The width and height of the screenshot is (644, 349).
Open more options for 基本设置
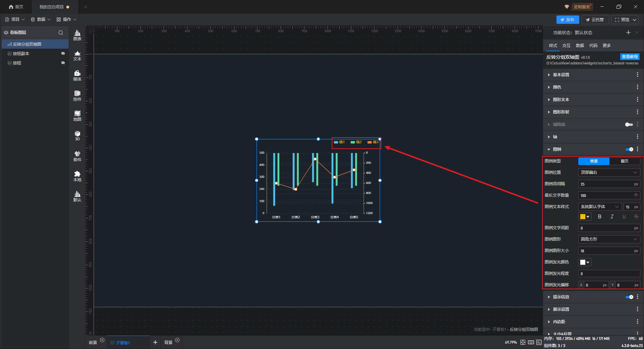pyautogui.click(x=637, y=75)
